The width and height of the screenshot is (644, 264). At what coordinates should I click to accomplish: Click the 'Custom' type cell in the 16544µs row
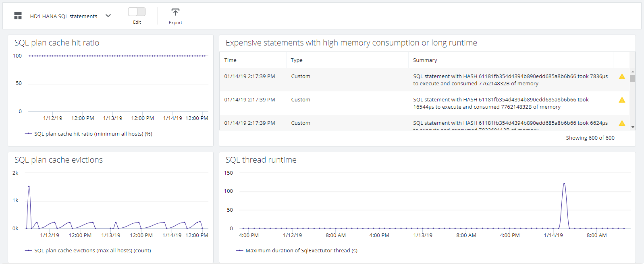(x=301, y=99)
